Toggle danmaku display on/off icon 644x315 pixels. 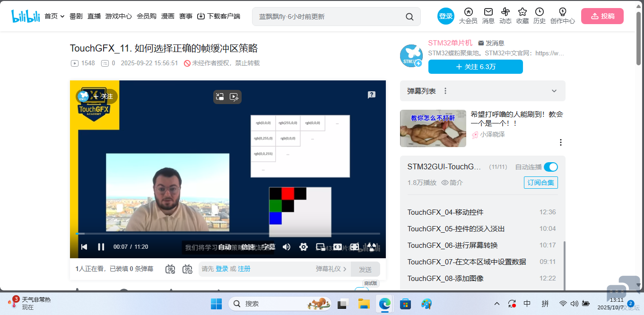point(171,269)
